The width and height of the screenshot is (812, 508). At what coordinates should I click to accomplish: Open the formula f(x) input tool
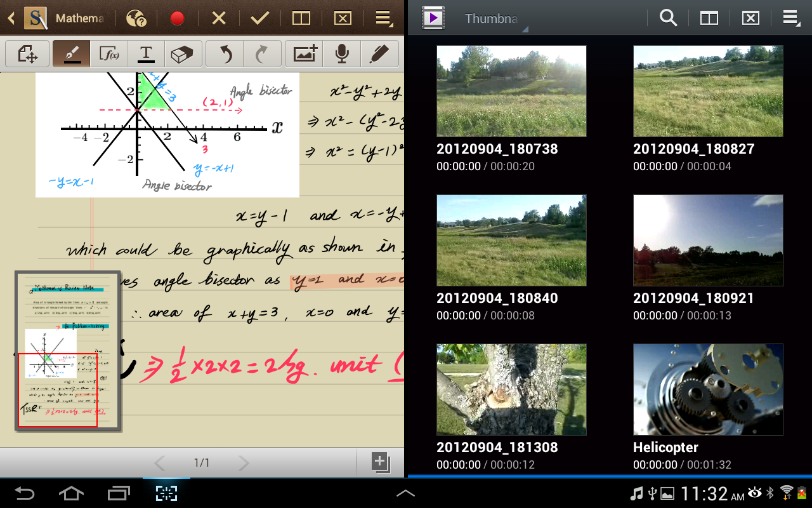(x=109, y=54)
